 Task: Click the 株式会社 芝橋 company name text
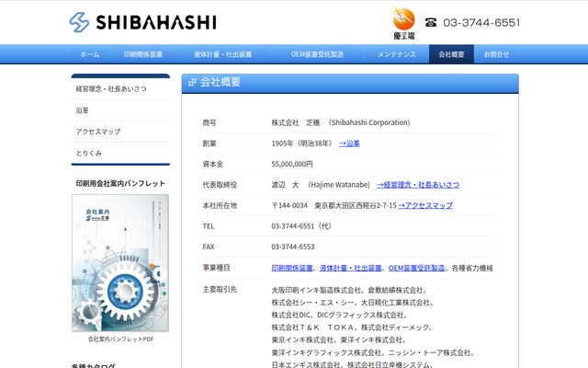296,122
